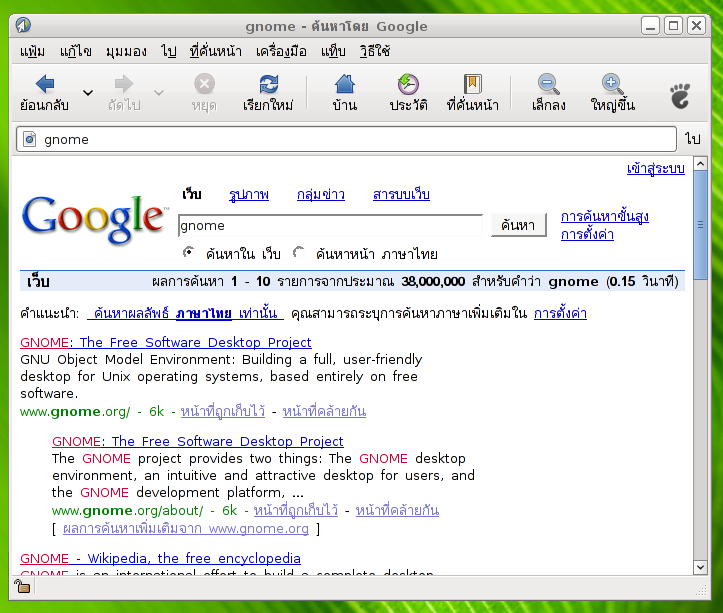Open the กลุ่มข่าว groups link
The width and height of the screenshot is (723, 613).
(321, 195)
